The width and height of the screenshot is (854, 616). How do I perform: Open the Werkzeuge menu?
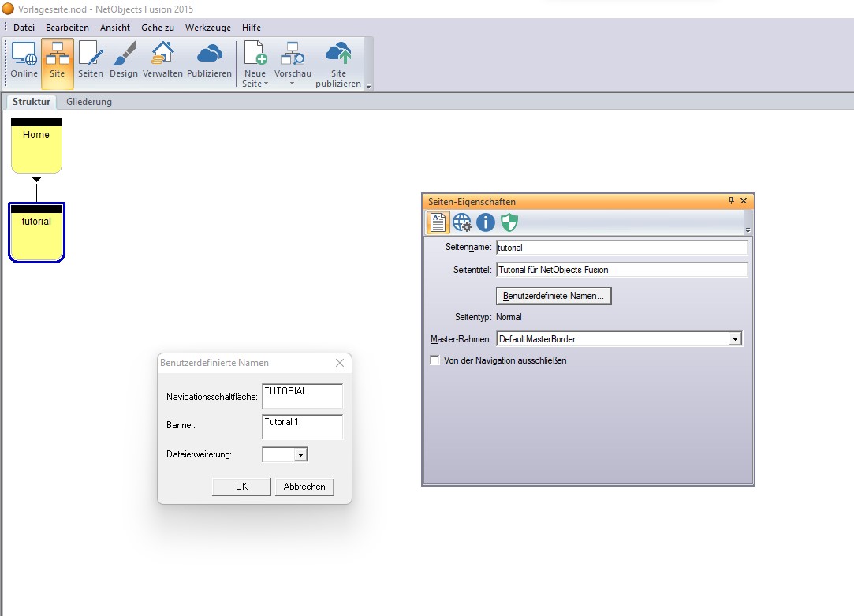tap(208, 28)
